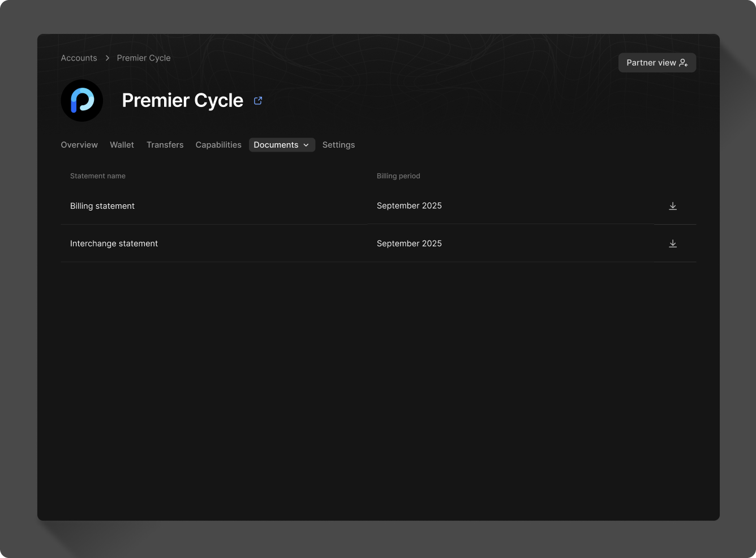Click the Partner view button

(657, 63)
